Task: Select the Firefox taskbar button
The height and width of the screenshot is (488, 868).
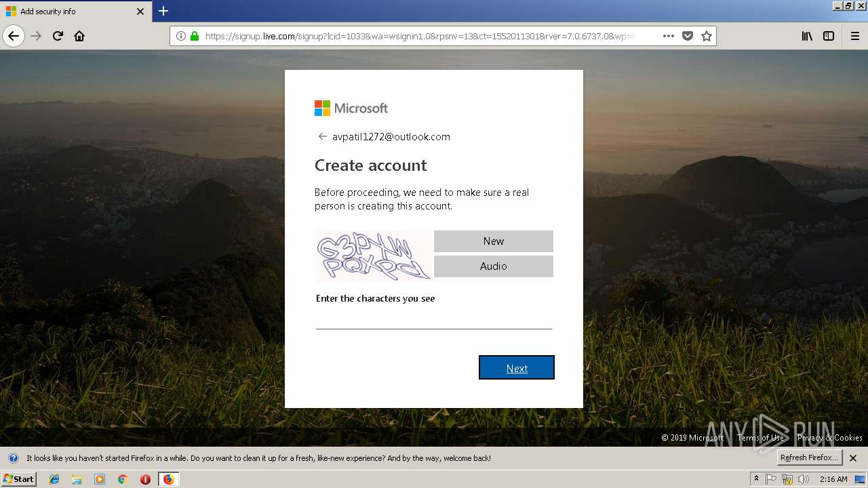Action: [x=168, y=479]
